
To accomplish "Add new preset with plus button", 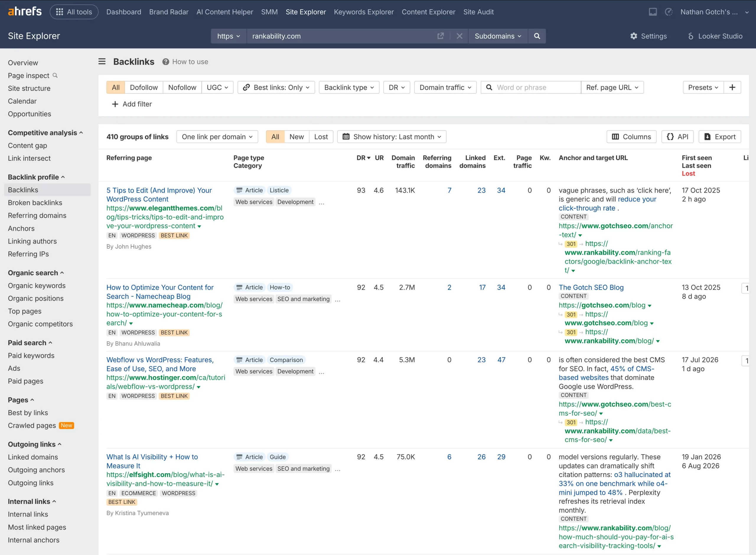I will pyautogui.click(x=732, y=87).
